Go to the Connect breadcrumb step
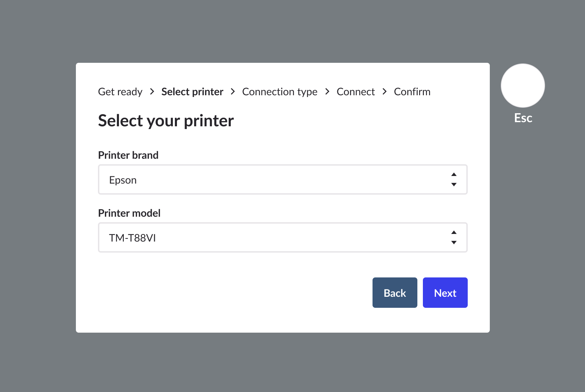 pyautogui.click(x=355, y=92)
